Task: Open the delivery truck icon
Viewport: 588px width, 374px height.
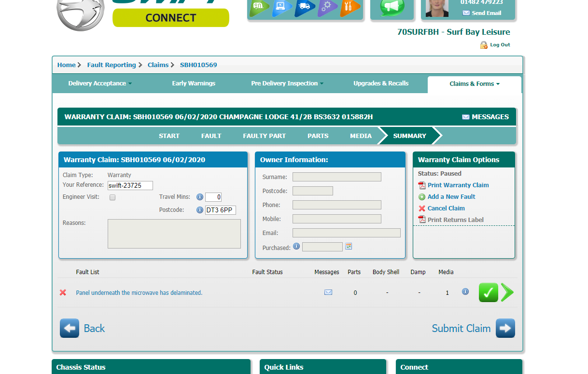Action: click(305, 7)
